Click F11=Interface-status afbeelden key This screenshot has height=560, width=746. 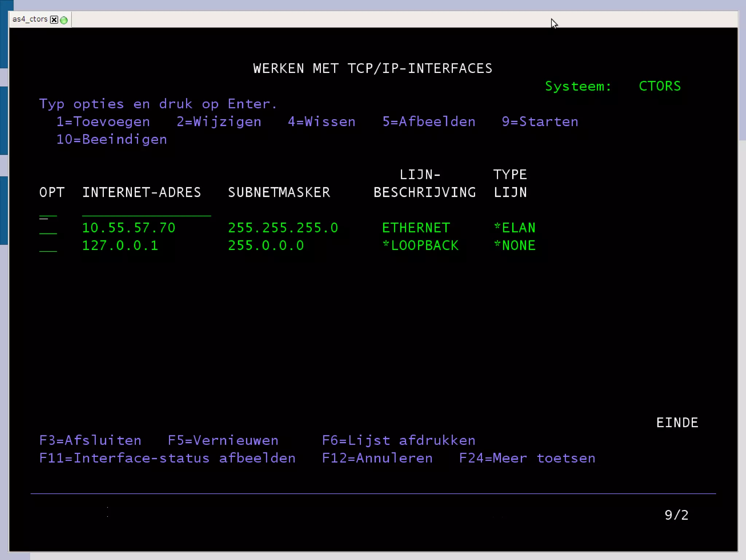(x=167, y=458)
